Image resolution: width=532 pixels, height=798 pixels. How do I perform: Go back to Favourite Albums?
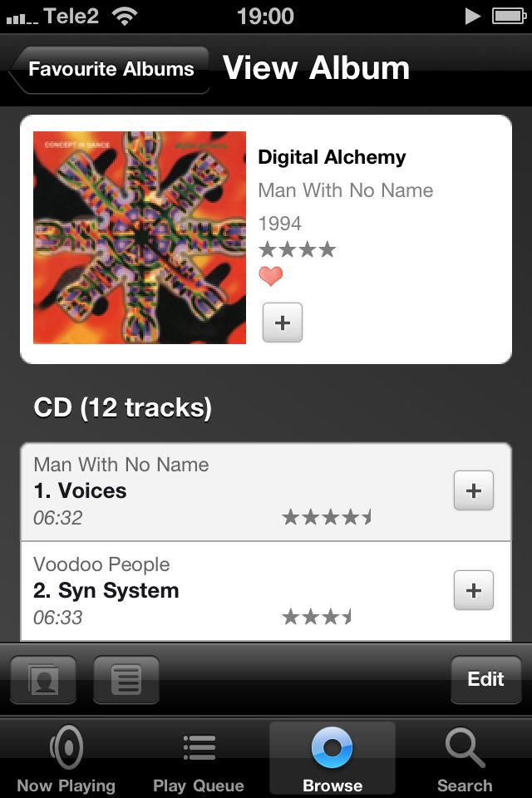109,70
